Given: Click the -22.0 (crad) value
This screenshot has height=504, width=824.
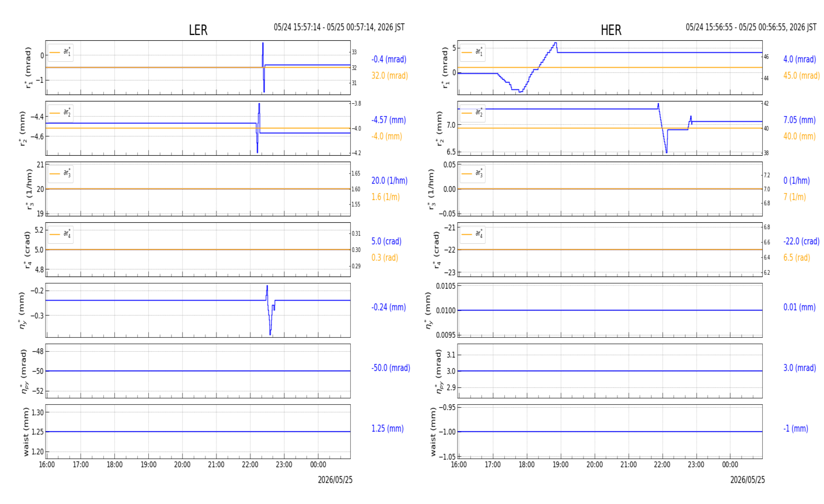Looking at the screenshot, I should 801,241.
